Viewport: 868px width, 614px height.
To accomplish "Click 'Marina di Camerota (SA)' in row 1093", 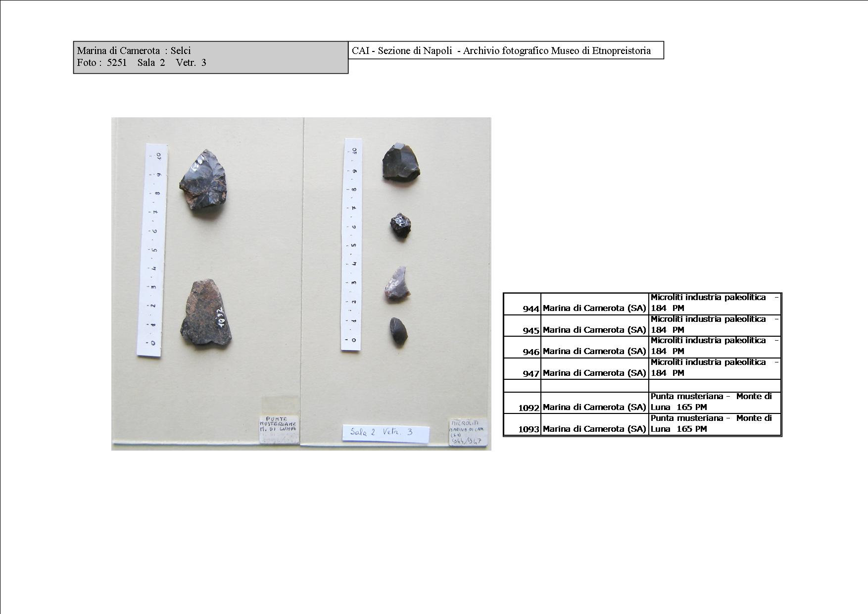I will click(594, 429).
